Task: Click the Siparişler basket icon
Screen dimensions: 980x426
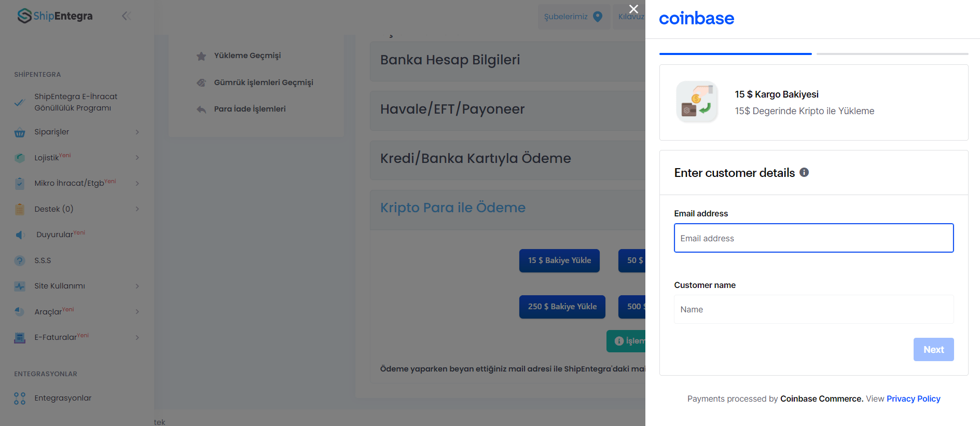Action: 20,132
